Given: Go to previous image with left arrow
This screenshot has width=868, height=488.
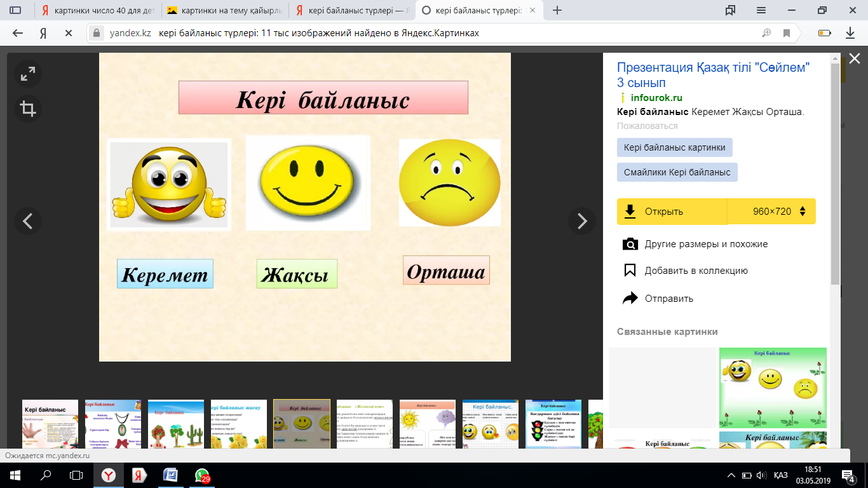Looking at the screenshot, I should [28, 221].
